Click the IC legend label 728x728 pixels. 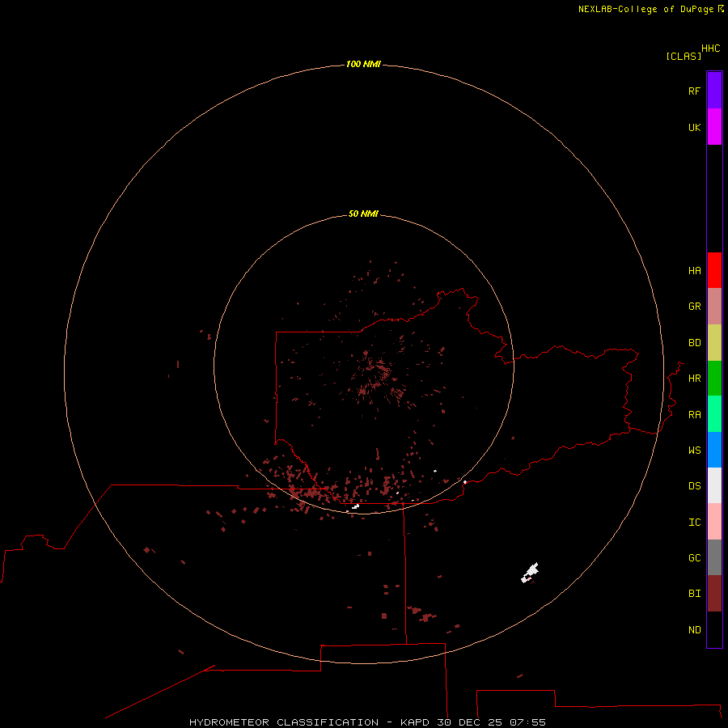[694, 523]
